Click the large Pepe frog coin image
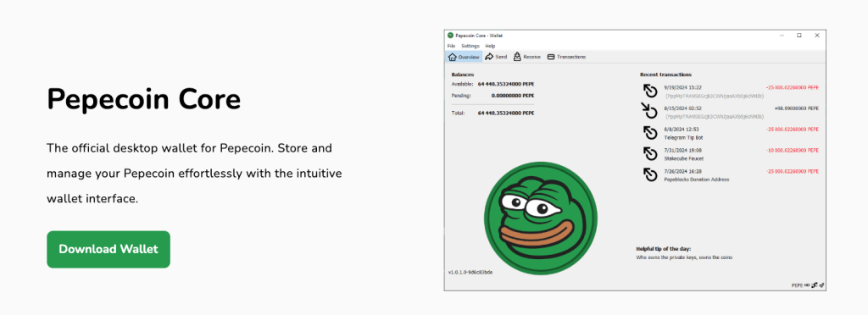 point(541,218)
